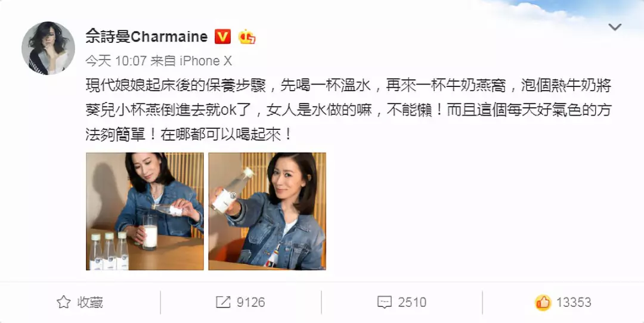Open the 今天 10:07 timestamp link
The image size is (644, 323).
[x=116, y=61]
